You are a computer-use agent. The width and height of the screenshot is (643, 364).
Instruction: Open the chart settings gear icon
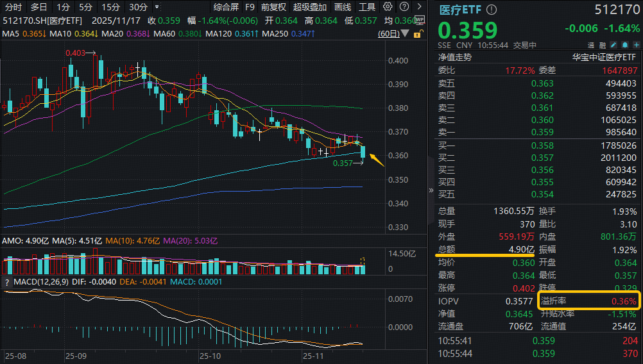pos(388,7)
